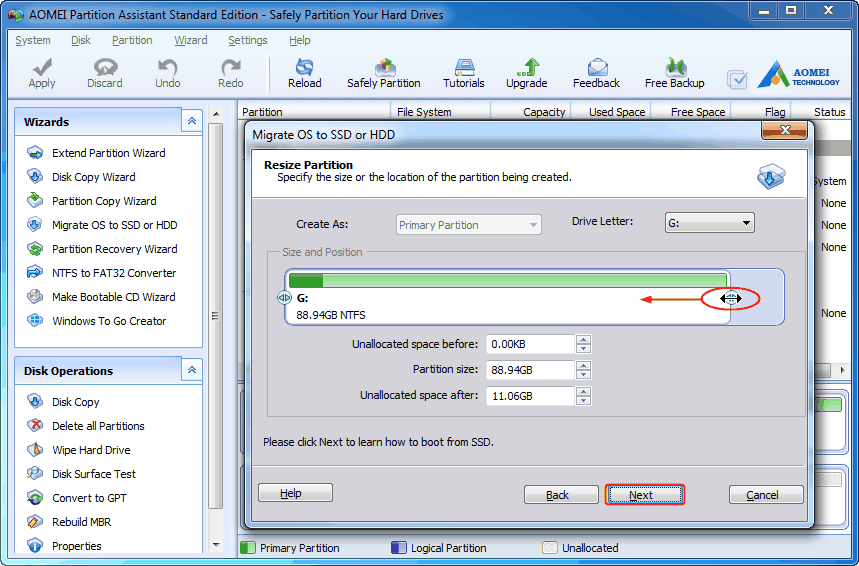Click the Reload toolbar icon
This screenshot has width=859, height=566.
point(304,67)
